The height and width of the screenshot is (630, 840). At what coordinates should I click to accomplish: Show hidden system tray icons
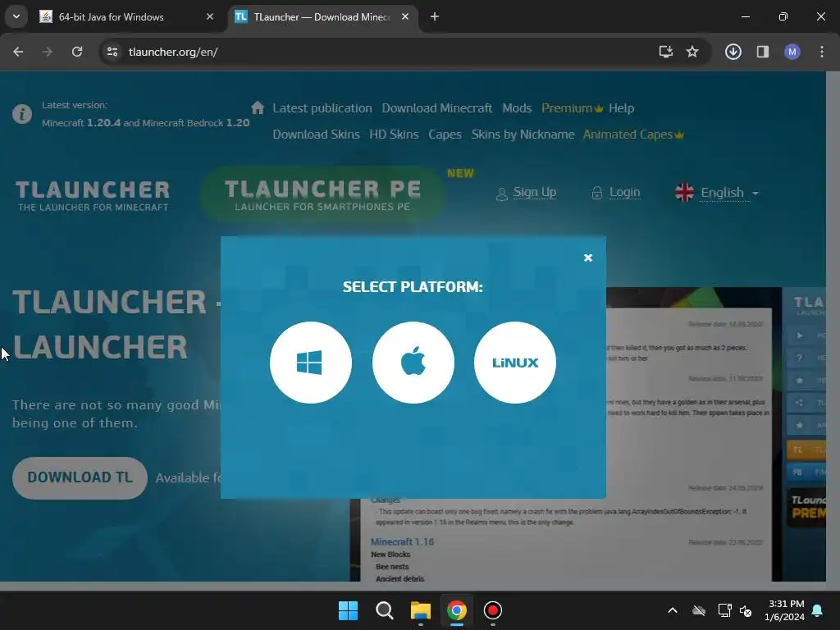673,610
